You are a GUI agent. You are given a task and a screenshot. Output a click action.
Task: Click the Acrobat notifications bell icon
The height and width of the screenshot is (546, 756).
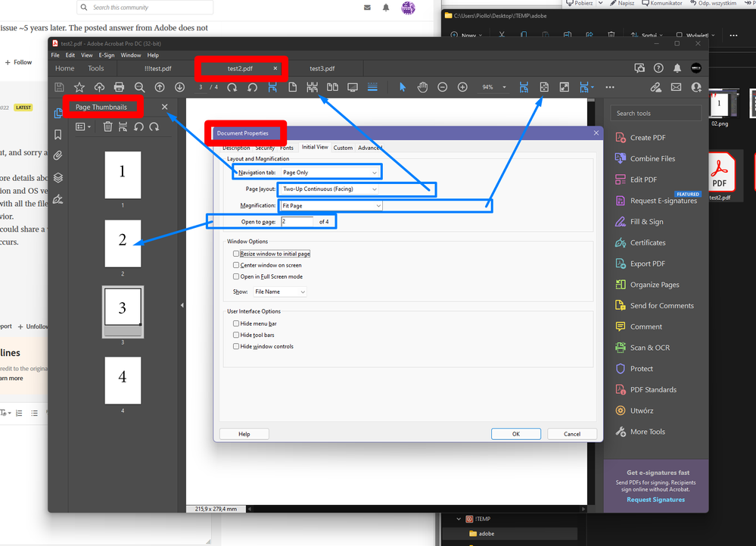[x=677, y=68]
